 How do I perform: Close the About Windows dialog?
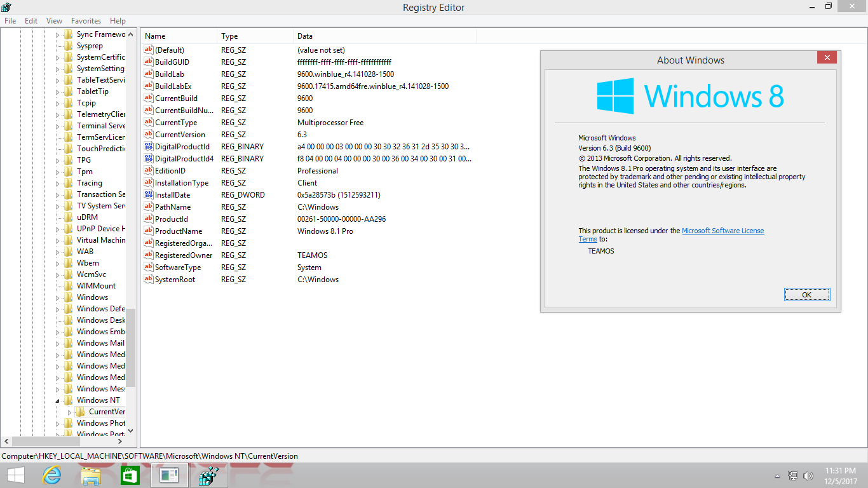tap(827, 58)
